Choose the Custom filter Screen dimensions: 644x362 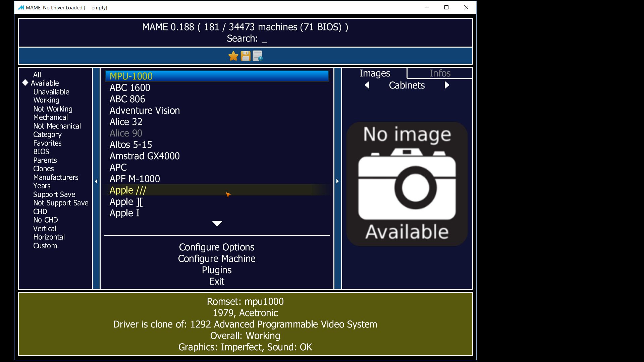coord(45,246)
